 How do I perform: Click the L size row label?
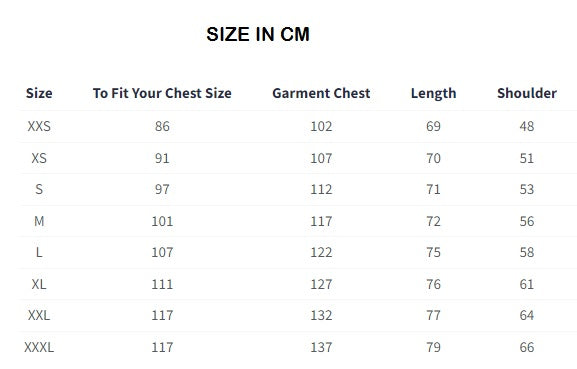coord(39,252)
